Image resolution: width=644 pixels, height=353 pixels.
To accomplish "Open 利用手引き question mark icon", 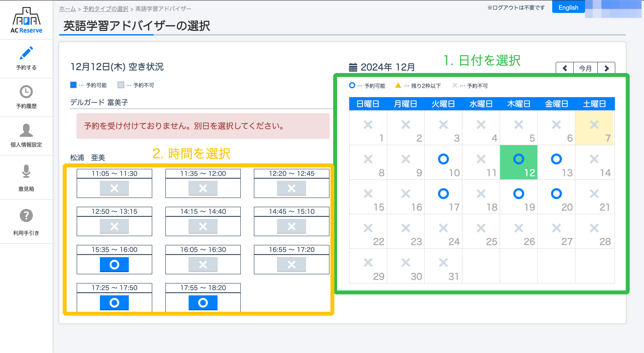I will pyautogui.click(x=26, y=215).
